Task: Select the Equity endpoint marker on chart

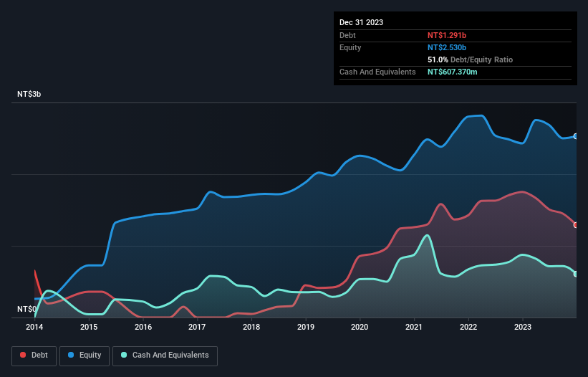Action: click(x=576, y=136)
